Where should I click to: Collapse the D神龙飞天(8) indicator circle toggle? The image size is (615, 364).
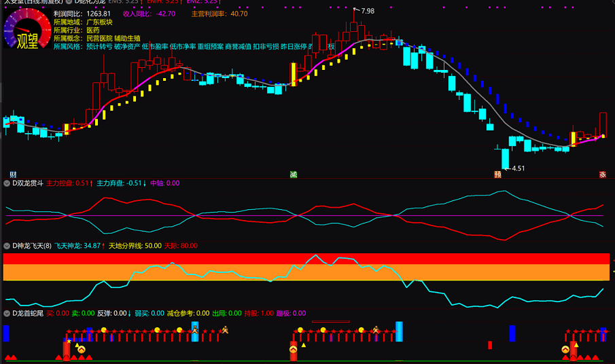(7, 246)
